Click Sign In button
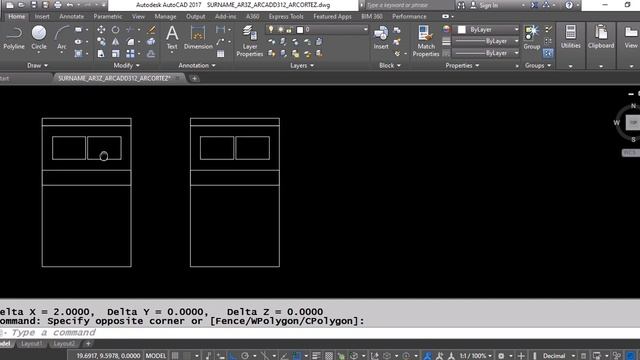 coord(484,5)
